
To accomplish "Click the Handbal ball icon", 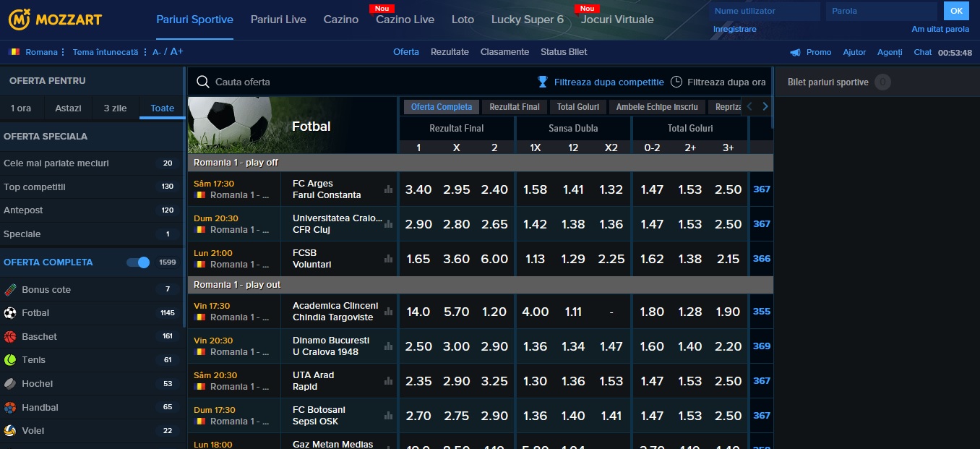I will (10, 407).
